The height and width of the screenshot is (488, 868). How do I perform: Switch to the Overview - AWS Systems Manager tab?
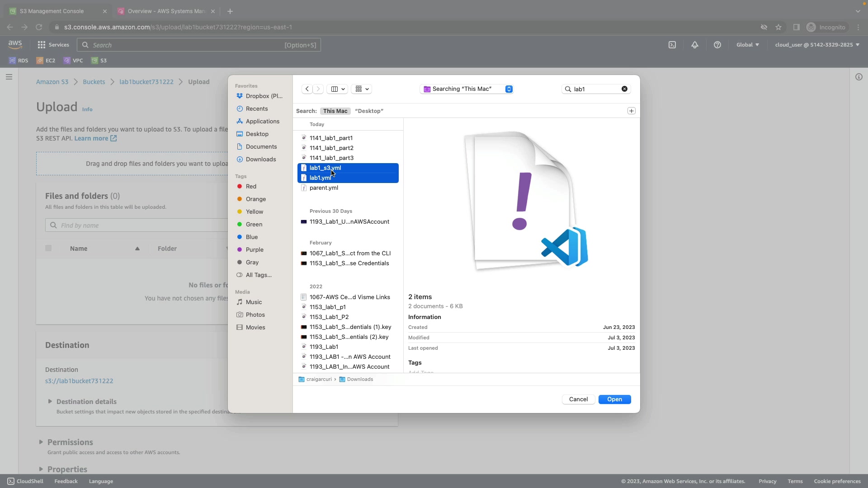166,11
